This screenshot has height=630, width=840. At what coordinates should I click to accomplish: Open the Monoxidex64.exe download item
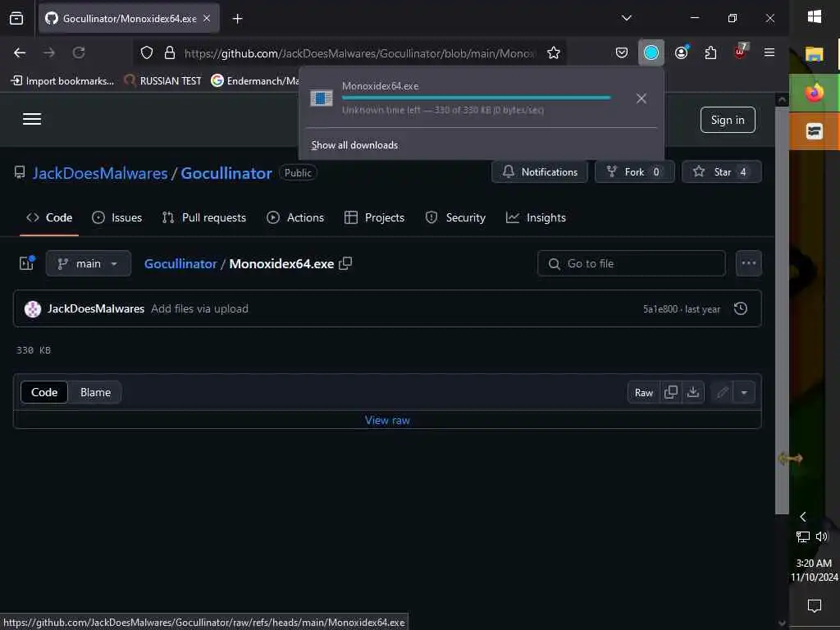(x=461, y=98)
